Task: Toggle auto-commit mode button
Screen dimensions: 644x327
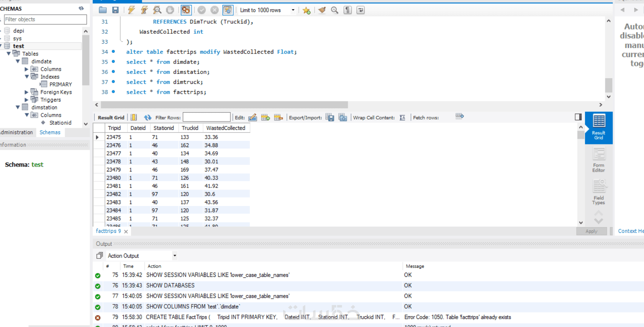Action: (x=228, y=10)
